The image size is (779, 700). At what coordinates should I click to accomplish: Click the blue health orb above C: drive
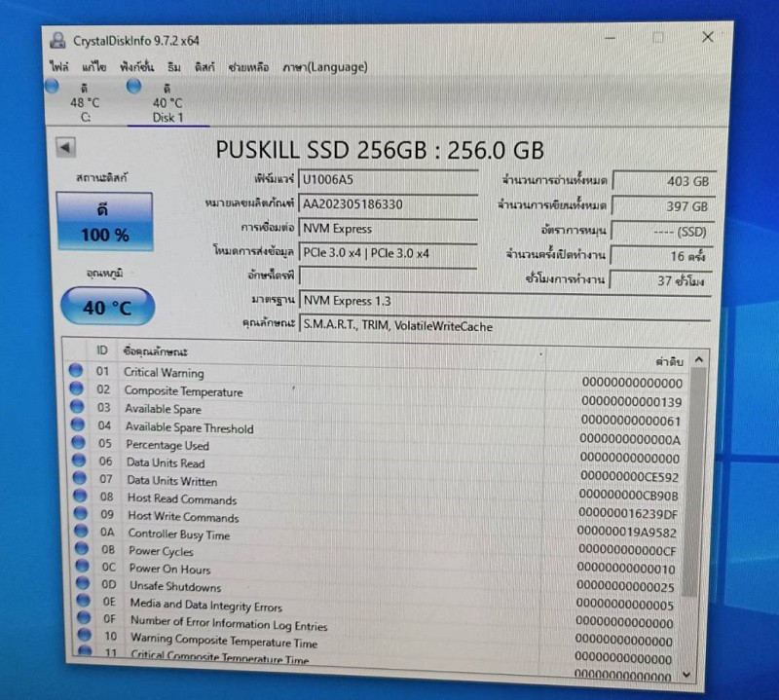coord(52,87)
